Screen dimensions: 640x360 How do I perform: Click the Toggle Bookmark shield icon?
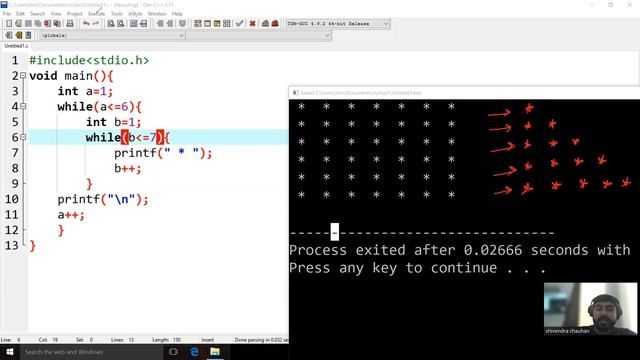(182, 24)
